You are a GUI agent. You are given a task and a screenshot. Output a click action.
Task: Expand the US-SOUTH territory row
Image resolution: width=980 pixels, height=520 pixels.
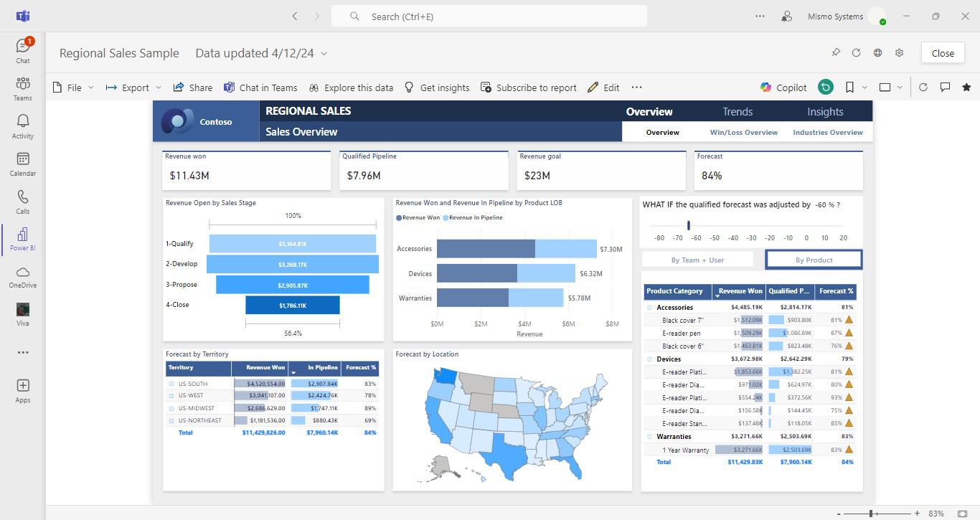point(171,384)
